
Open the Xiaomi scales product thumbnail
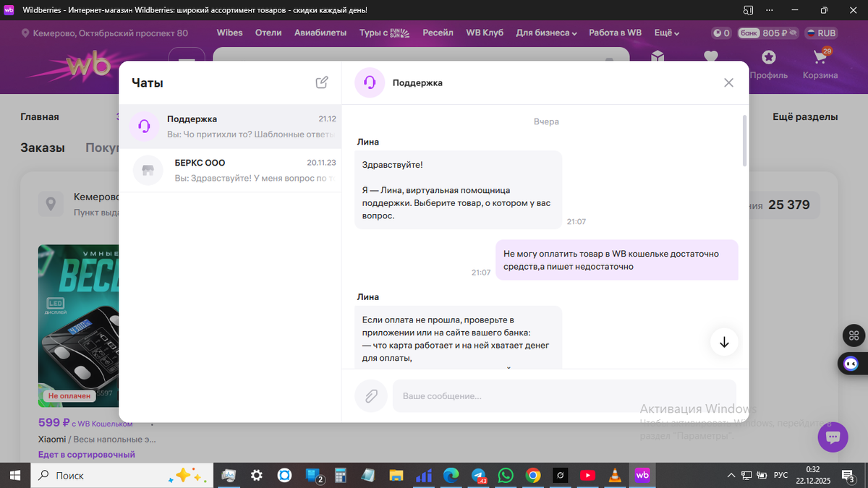(78, 326)
